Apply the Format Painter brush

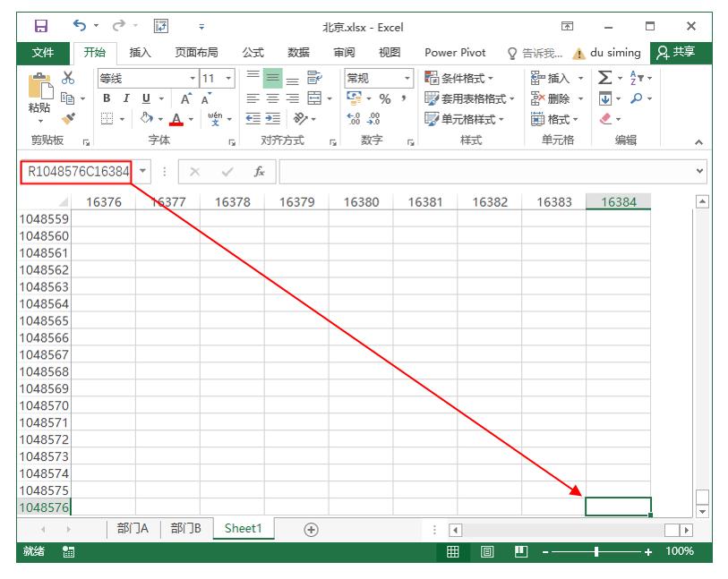point(68,119)
